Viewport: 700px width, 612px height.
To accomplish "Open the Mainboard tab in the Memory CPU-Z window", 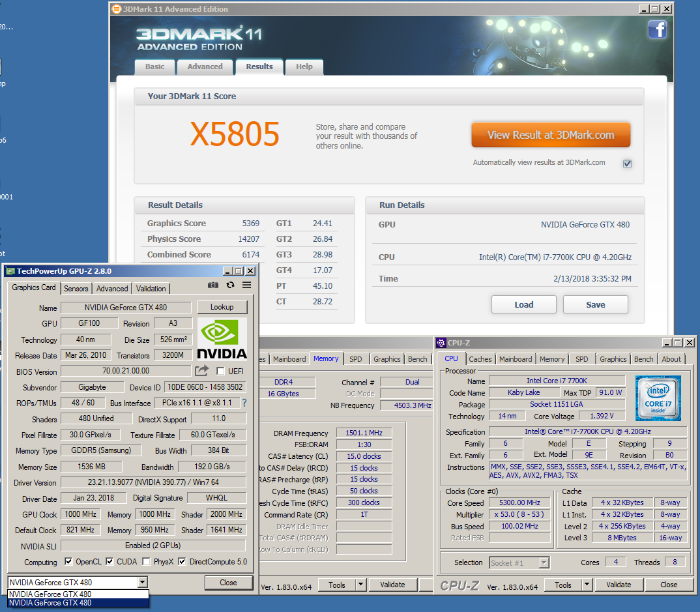I will (289, 359).
